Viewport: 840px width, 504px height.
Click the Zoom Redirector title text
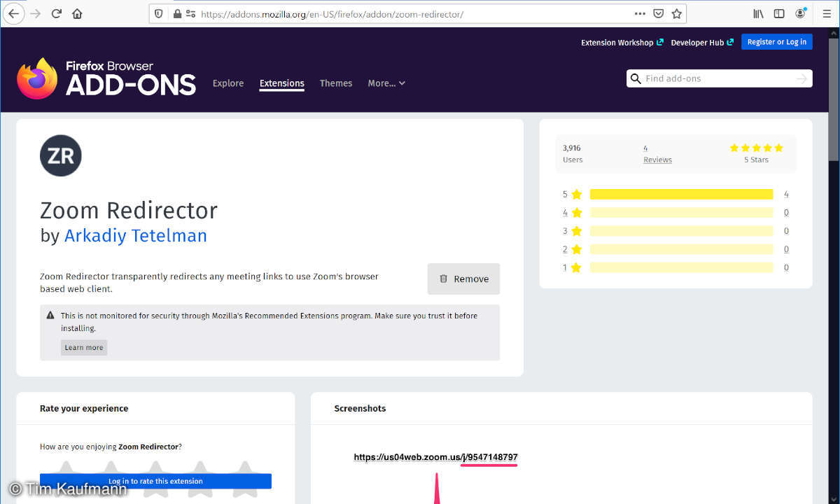pos(129,210)
